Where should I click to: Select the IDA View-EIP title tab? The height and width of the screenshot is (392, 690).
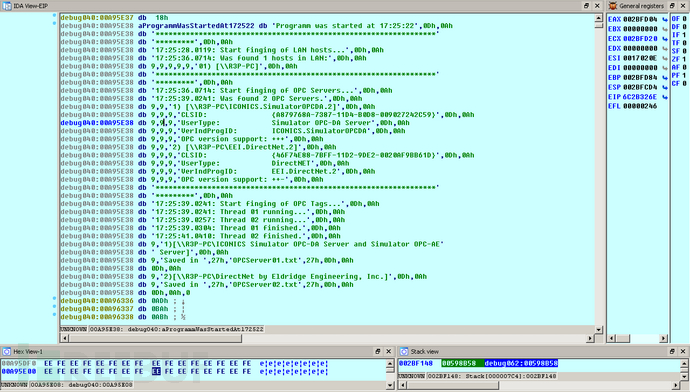(30, 6)
